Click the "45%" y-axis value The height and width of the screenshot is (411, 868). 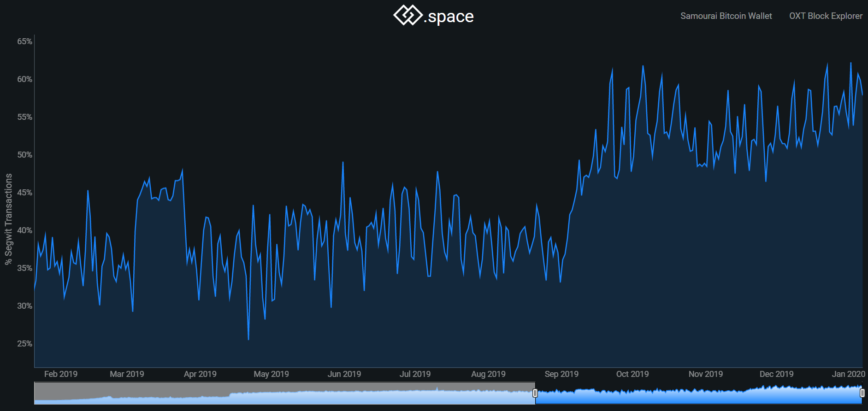coord(25,193)
